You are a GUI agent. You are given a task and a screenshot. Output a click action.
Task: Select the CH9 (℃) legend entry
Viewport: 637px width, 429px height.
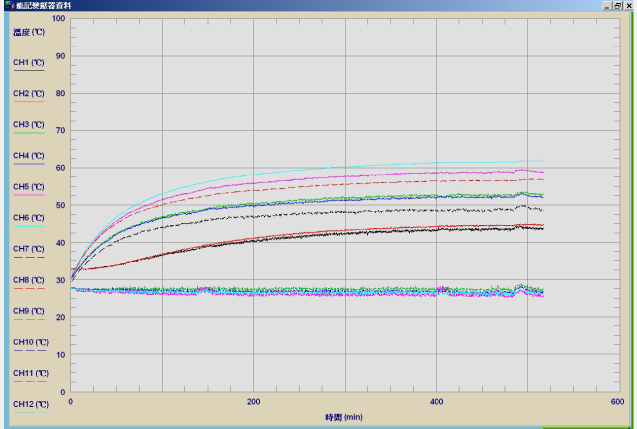click(28, 310)
